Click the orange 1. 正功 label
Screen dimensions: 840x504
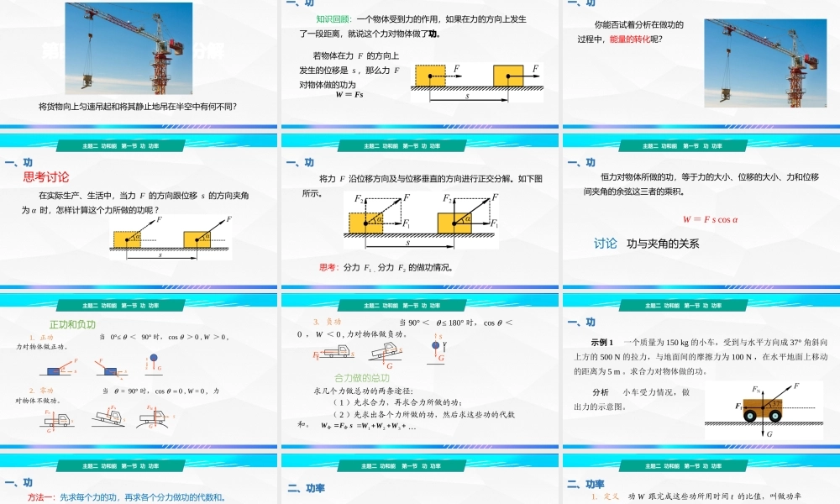[41, 338]
